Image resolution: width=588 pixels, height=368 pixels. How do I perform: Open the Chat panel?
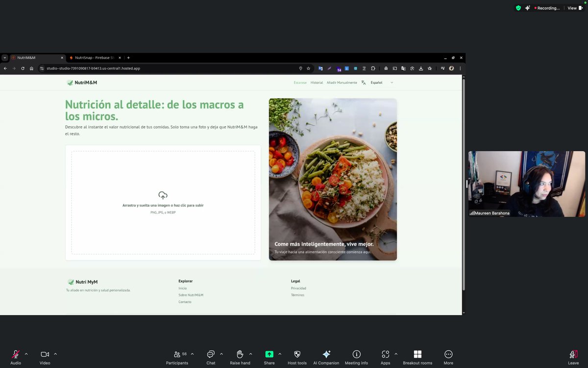coord(211,357)
